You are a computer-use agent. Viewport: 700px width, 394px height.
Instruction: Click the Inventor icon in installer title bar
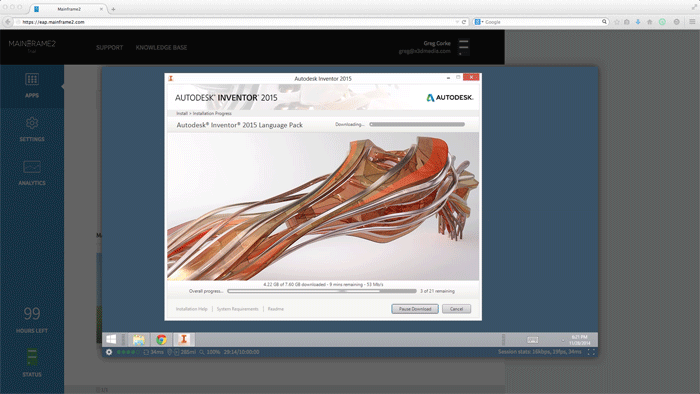click(171, 78)
